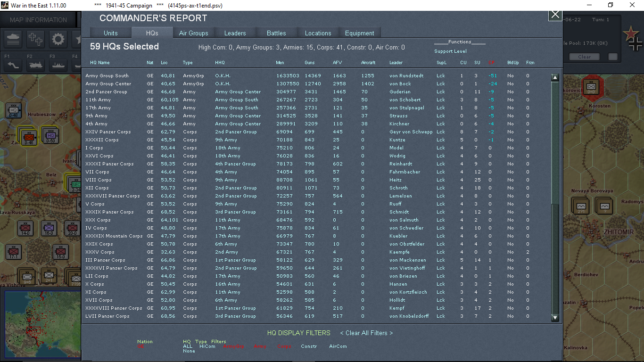Select the 14-0 unit counter on the map
Image resolution: width=644 pixels, height=362 pixels.
(x=25, y=229)
